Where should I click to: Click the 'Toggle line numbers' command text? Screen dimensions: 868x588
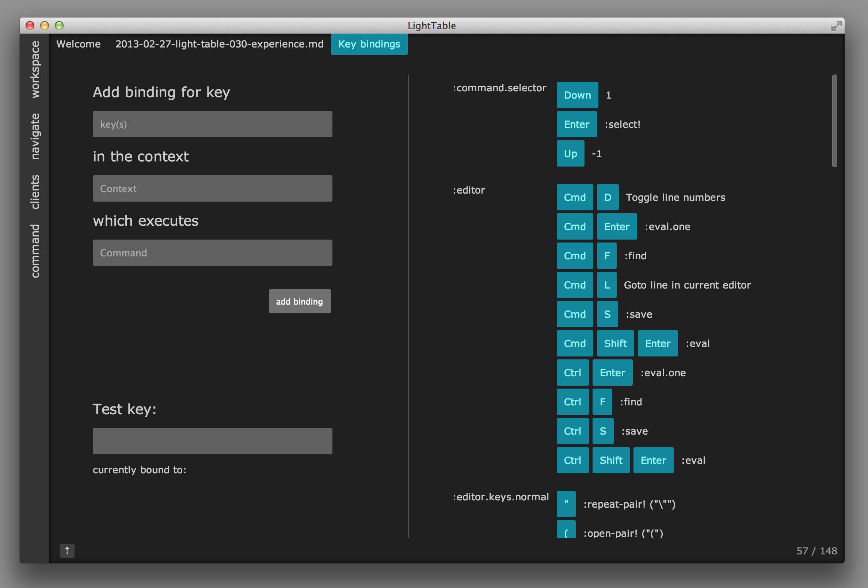click(675, 197)
